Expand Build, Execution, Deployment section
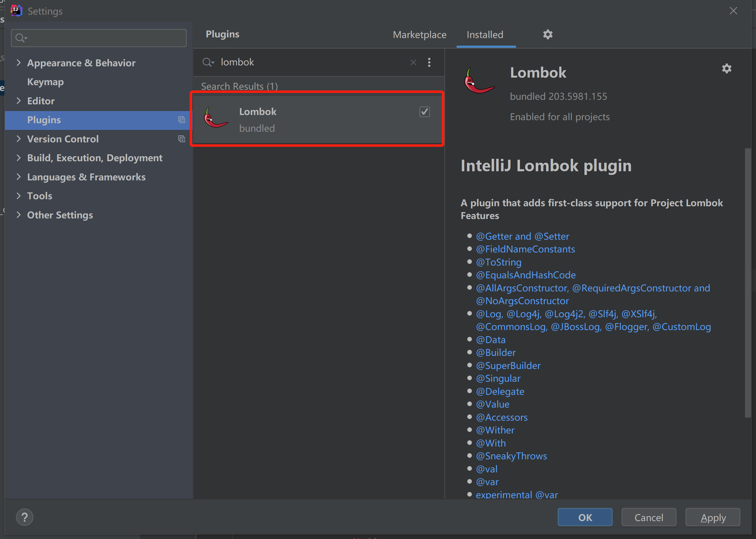 [x=19, y=158]
